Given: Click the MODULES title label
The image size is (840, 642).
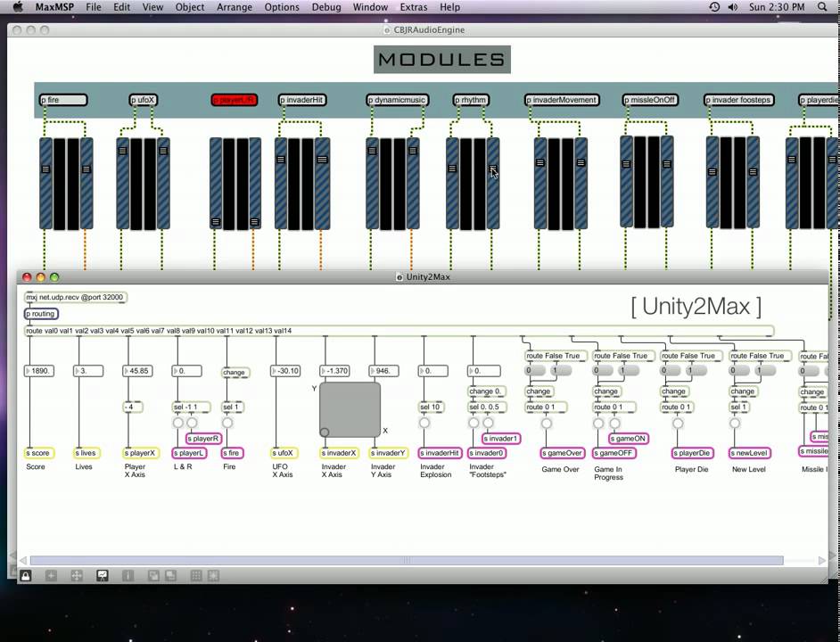Looking at the screenshot, I should [442, 60].
